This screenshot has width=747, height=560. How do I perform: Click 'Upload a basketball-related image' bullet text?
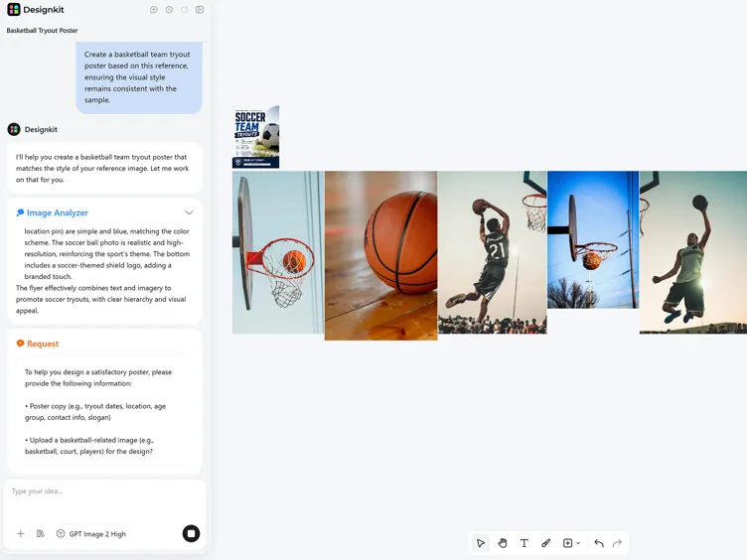click(x=89, y=446)
